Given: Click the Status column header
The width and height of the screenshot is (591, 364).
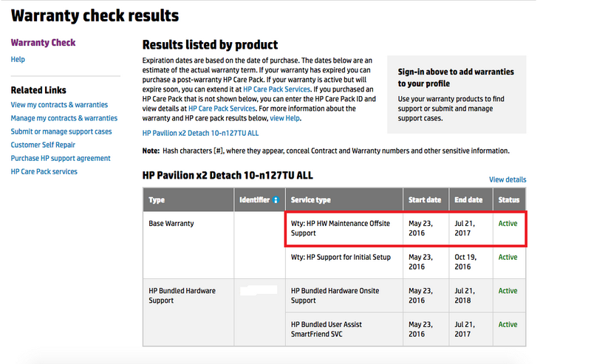Looking at the screenshot, I should [x=508, y=200].
